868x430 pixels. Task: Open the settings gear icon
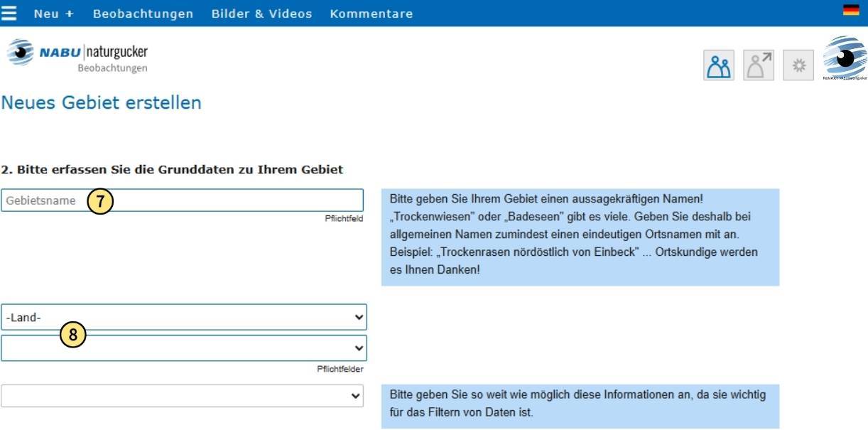click(799, 65)
